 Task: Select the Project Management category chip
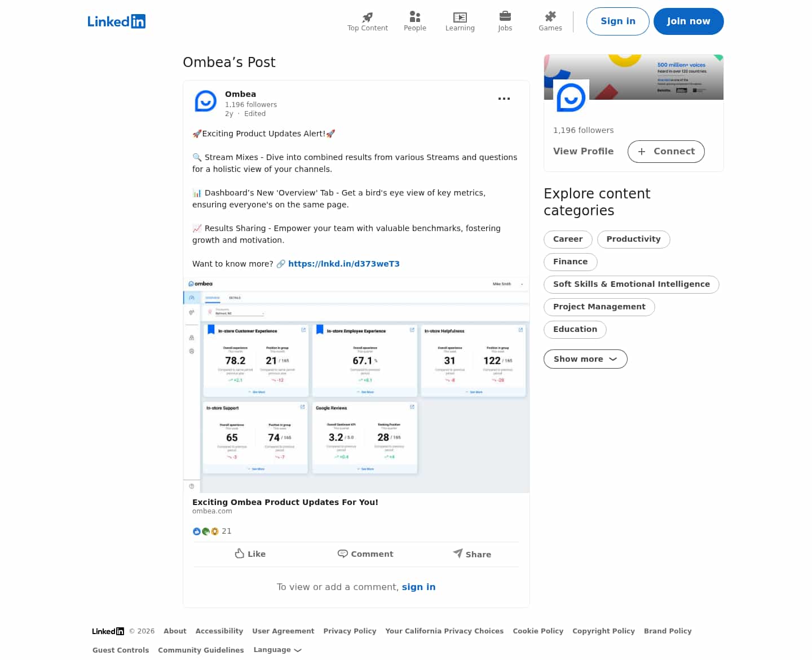coord(599,307)
